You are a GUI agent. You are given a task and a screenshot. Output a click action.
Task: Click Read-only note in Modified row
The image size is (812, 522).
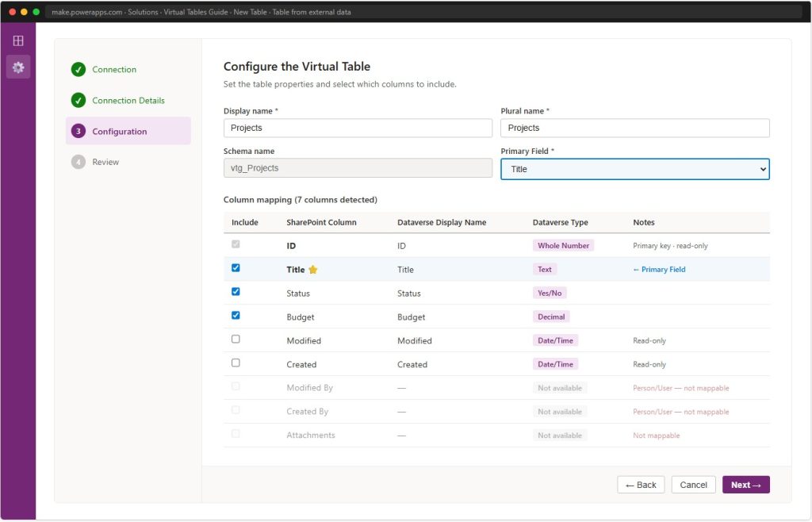click(649, 341)
